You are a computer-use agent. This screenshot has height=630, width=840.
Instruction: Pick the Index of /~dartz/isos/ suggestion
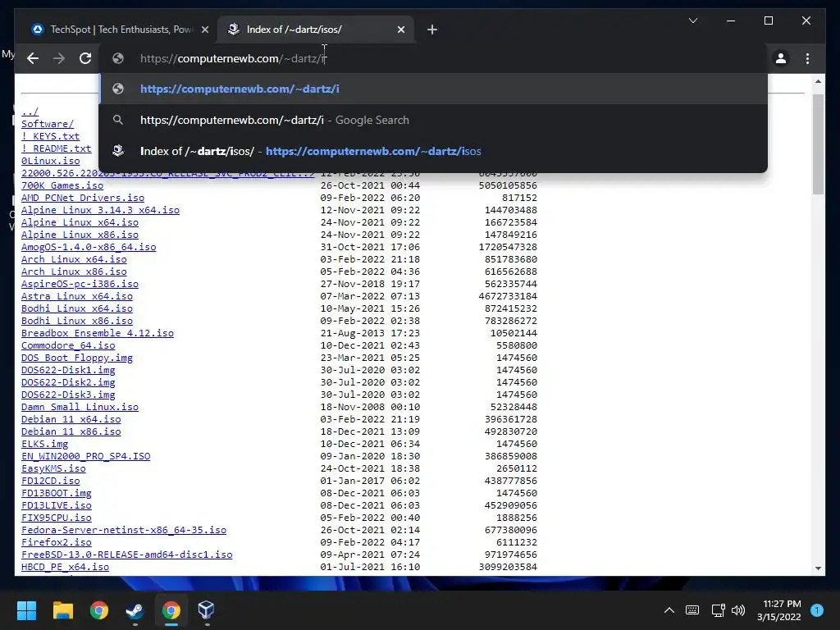pos(433,151)
